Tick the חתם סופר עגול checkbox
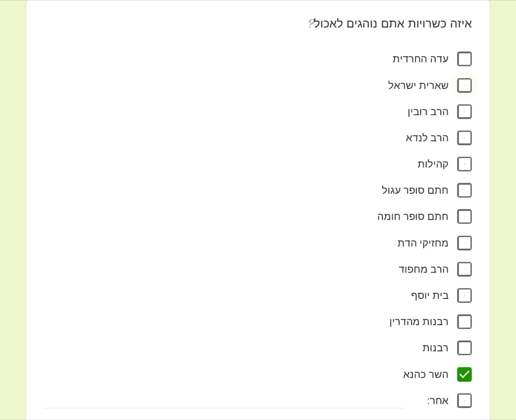Viewport: 516px width, 420px height. 464,190
